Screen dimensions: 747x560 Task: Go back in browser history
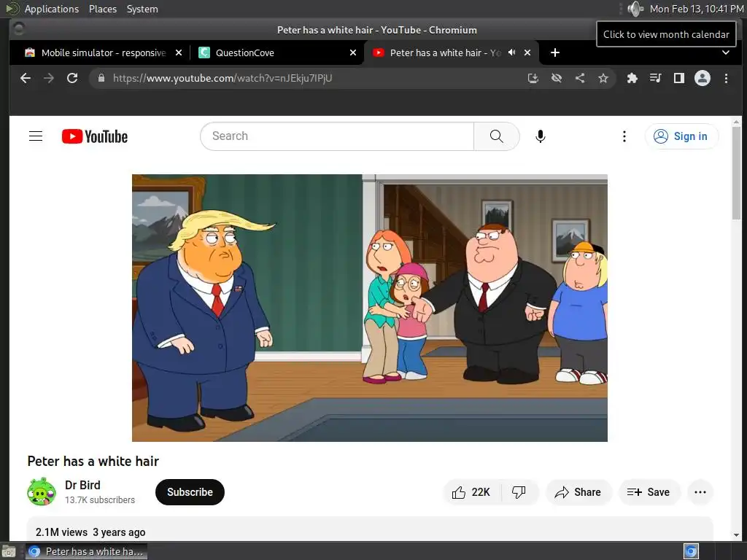26,78
